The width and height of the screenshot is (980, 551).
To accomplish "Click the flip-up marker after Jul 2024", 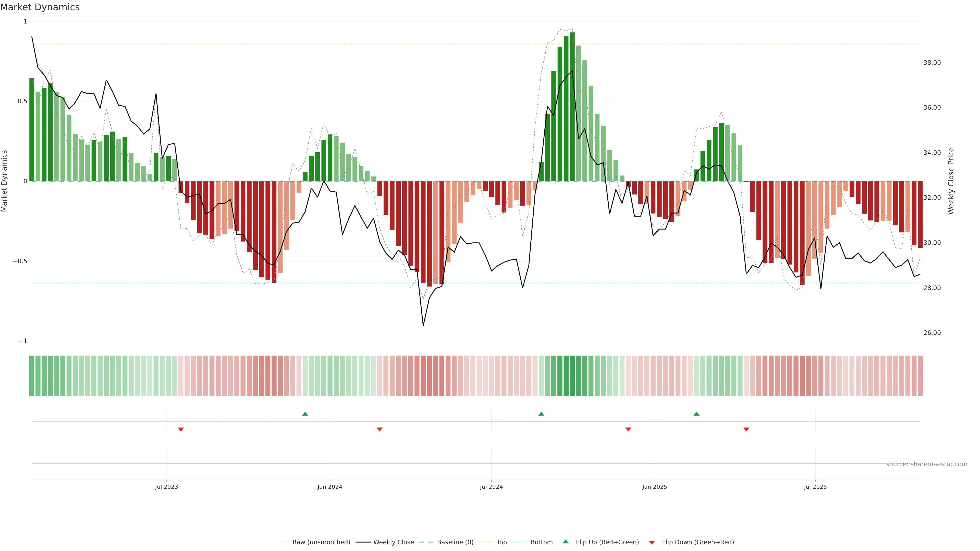I will (541, 414).
